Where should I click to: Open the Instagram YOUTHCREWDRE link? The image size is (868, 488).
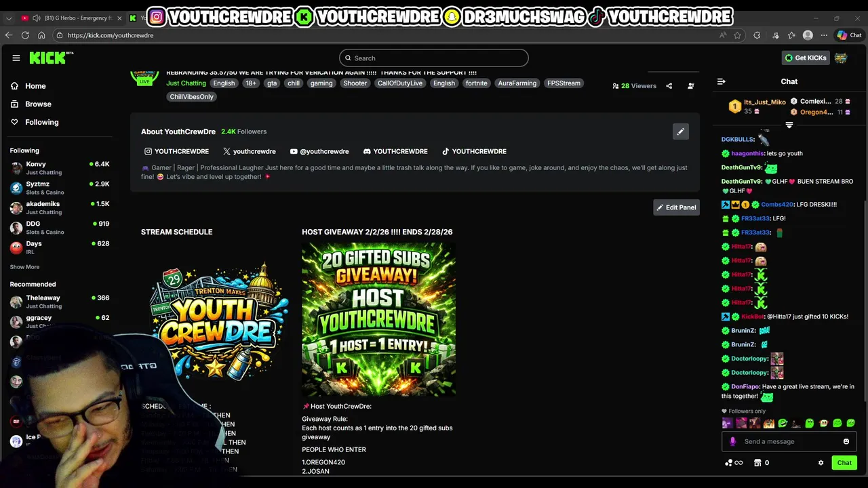176,151
